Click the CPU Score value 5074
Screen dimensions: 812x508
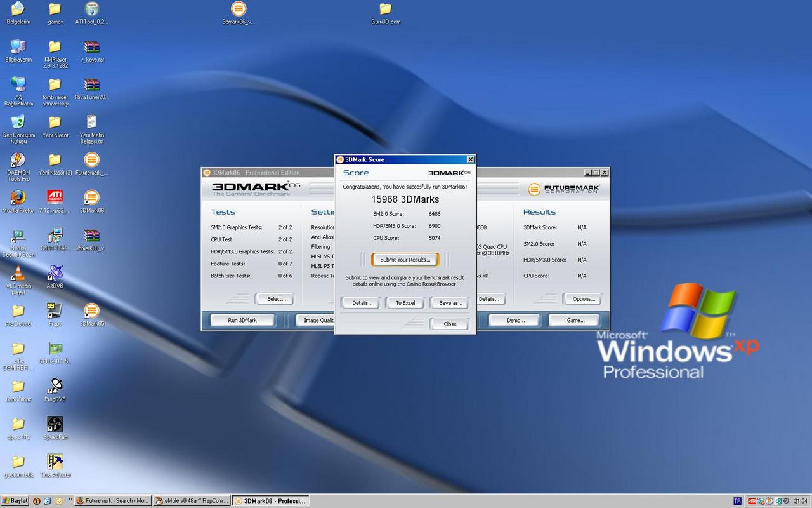click(x=434, y=238)
